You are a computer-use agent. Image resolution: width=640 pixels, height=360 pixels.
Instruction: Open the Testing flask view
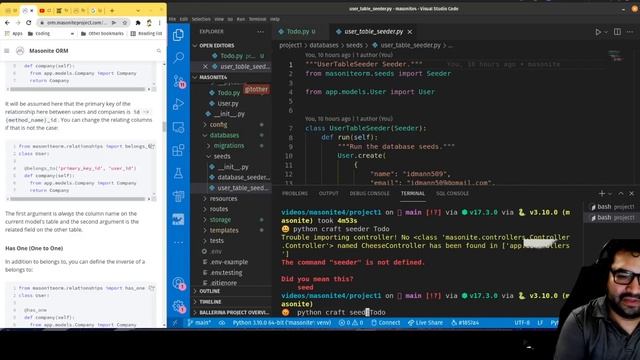178,173
